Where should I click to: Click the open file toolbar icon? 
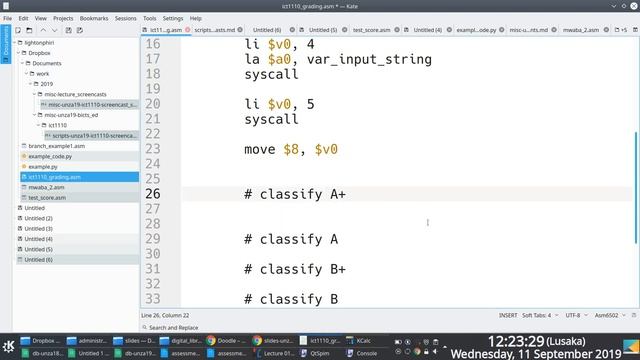point(29,30)
